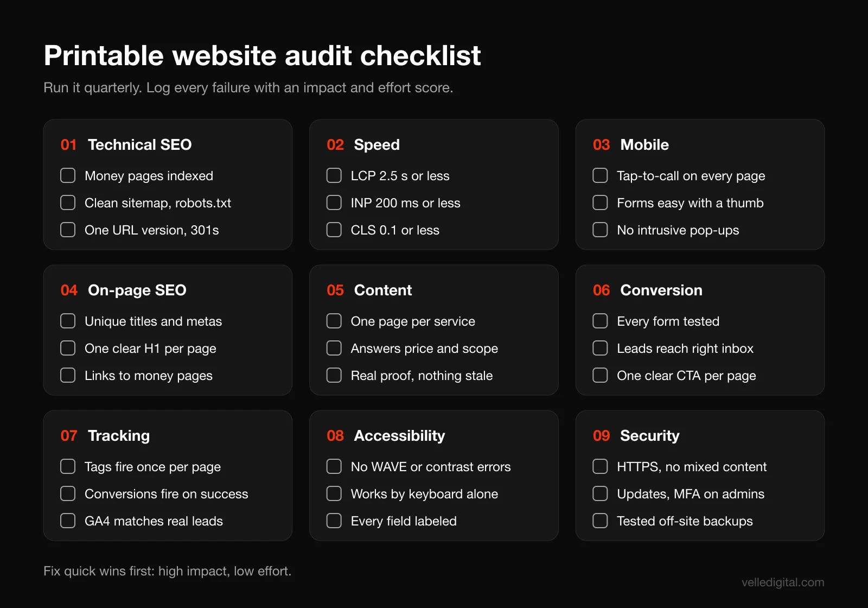The image size is (868, 608).
Task: Tick 'No WAVE or contrast errors' box
Action: coord(334,466)
